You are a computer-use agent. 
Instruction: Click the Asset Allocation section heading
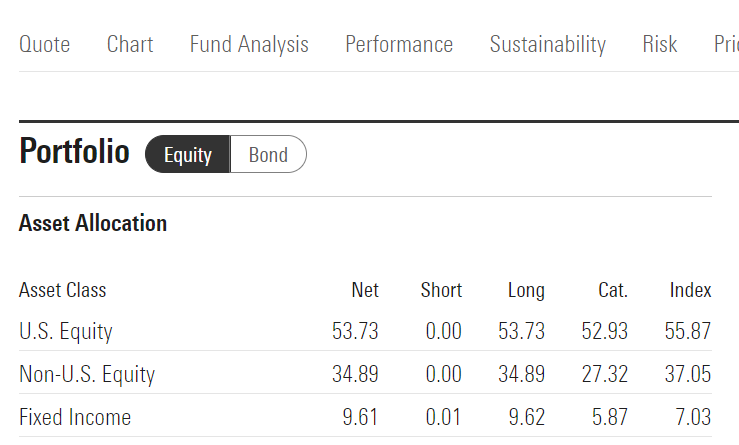coord(93,223)
